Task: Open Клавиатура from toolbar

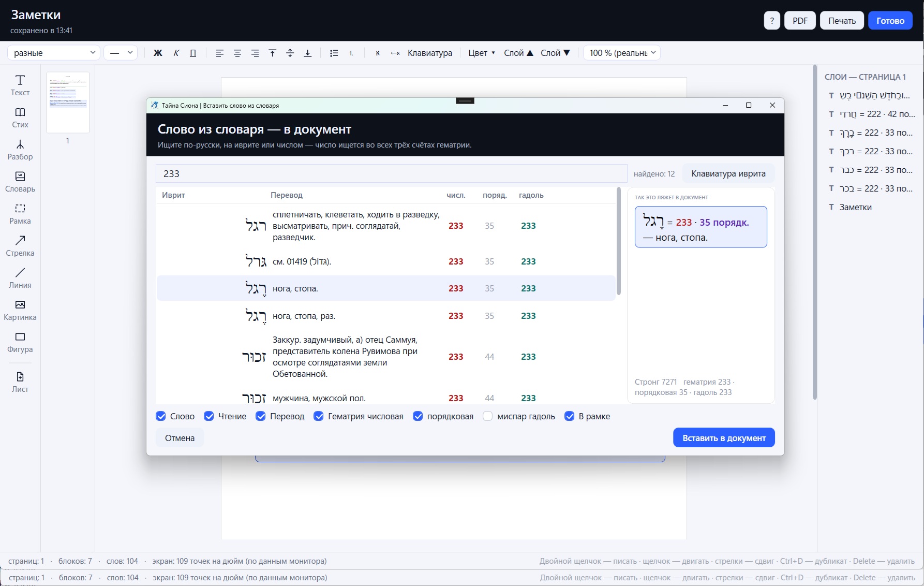Action: pyautogui.click(x=430, y=53)
